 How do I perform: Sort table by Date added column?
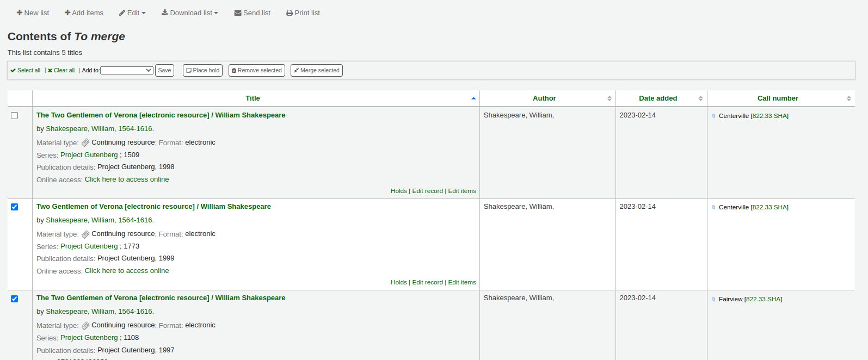(x=658, y=98)
